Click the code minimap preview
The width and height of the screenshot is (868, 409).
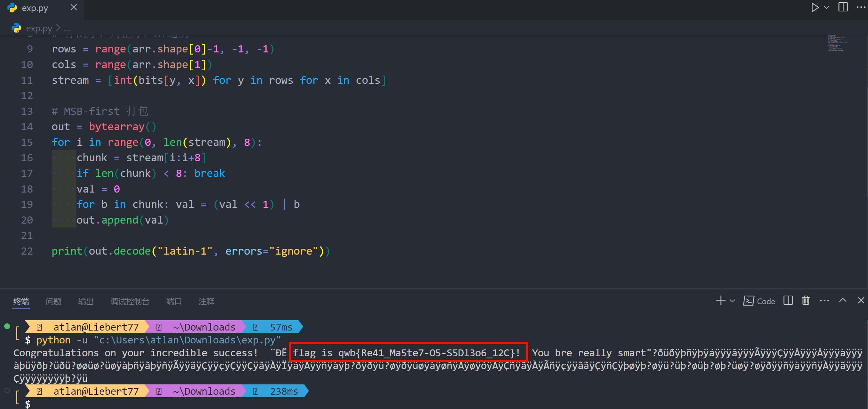pos(837,43)
